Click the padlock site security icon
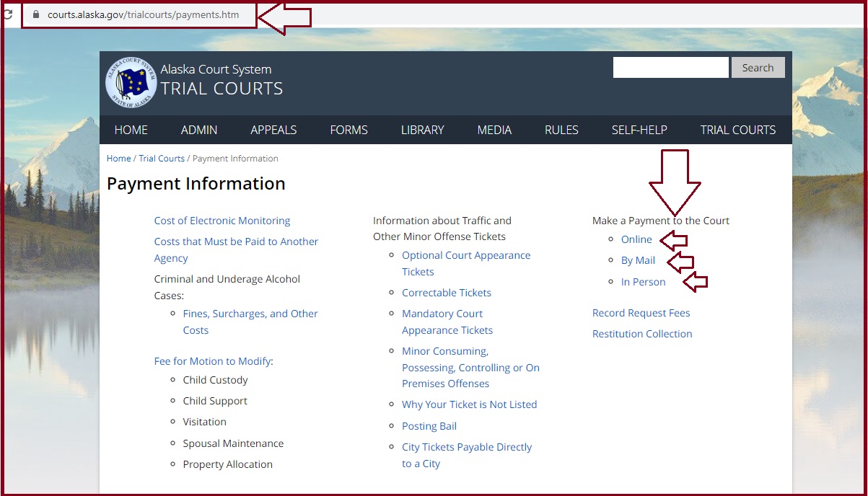 (36, 14)
